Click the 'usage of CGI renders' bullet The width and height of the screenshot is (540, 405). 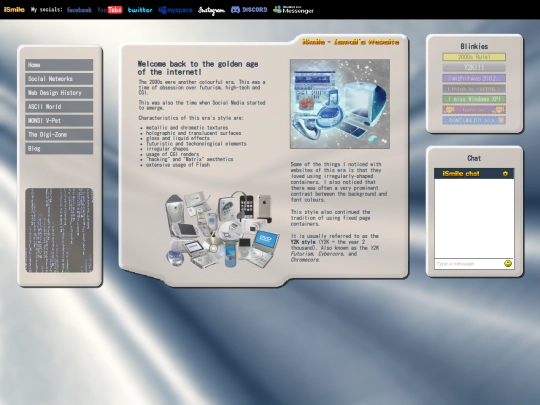pyautogui.click(x=172, y=154)
